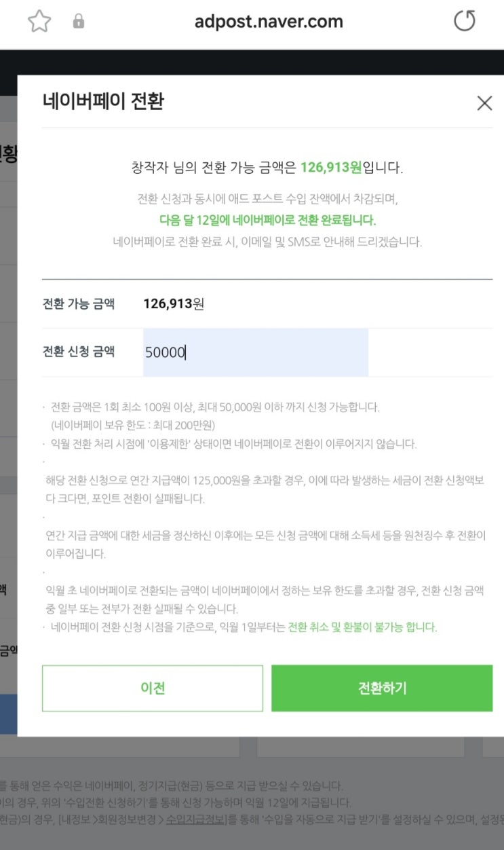This screenshot has width=504, height=850.
Task: Click the 전환 신청 금액 label
Action: coord(79,352)
